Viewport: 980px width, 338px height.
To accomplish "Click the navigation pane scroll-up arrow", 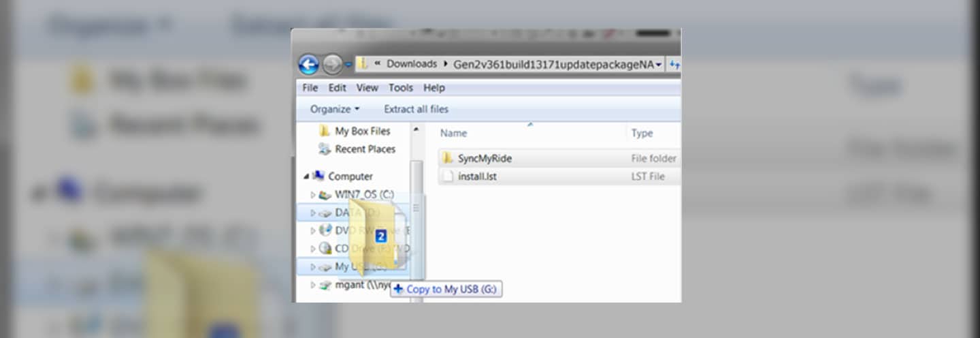I will tap(416, 129).
